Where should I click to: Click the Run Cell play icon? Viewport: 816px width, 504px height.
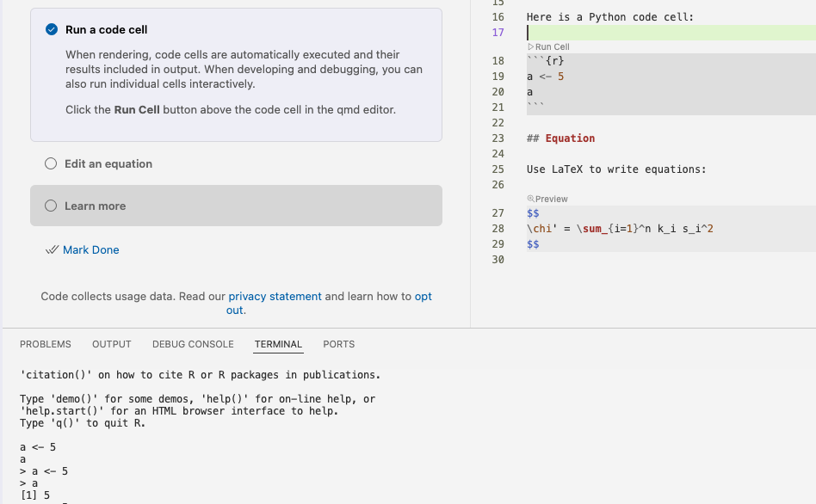click(530, 47)
